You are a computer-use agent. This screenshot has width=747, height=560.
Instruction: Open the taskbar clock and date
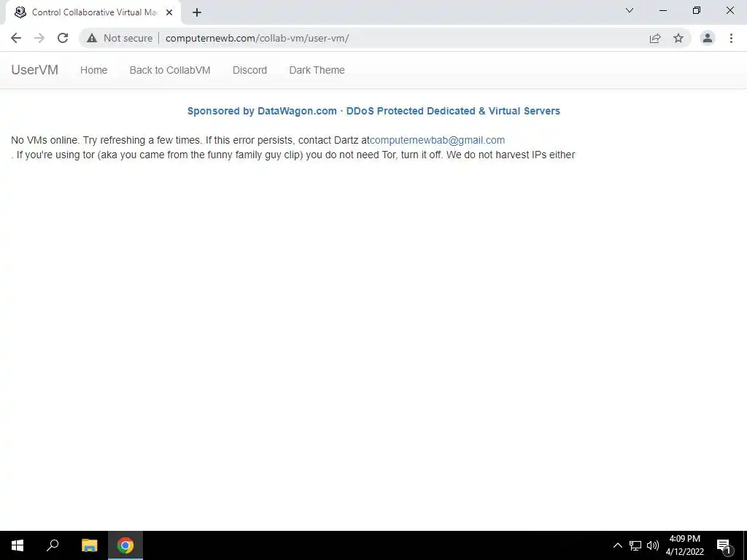click(x=684, y=545)
